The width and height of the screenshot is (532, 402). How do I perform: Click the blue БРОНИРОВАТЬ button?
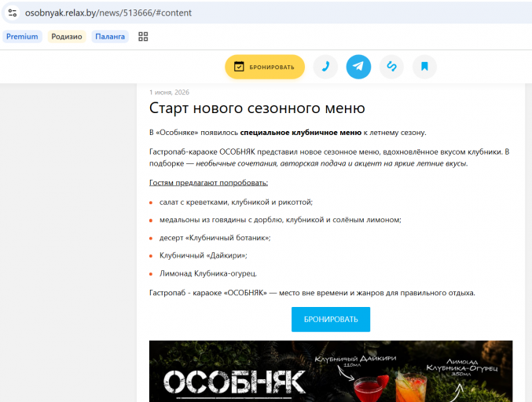(x=331, y=320)
